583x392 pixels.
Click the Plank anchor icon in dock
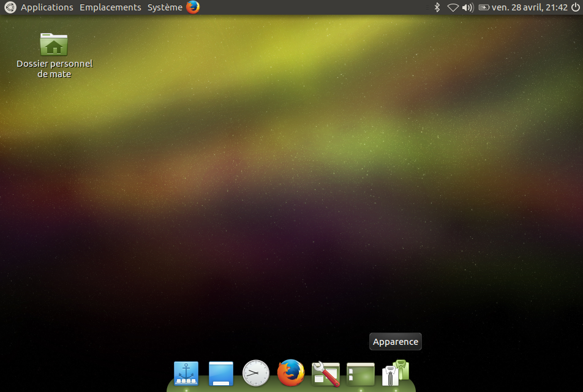(186, 374)
